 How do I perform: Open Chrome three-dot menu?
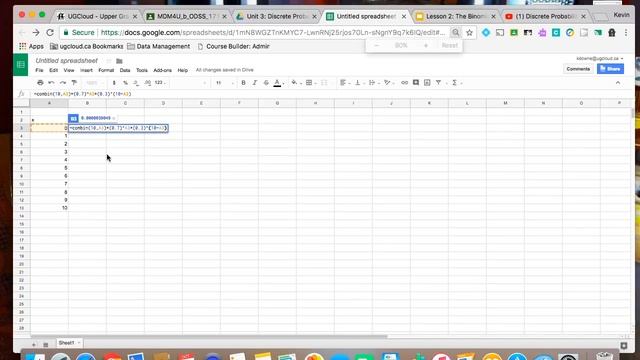626,33
